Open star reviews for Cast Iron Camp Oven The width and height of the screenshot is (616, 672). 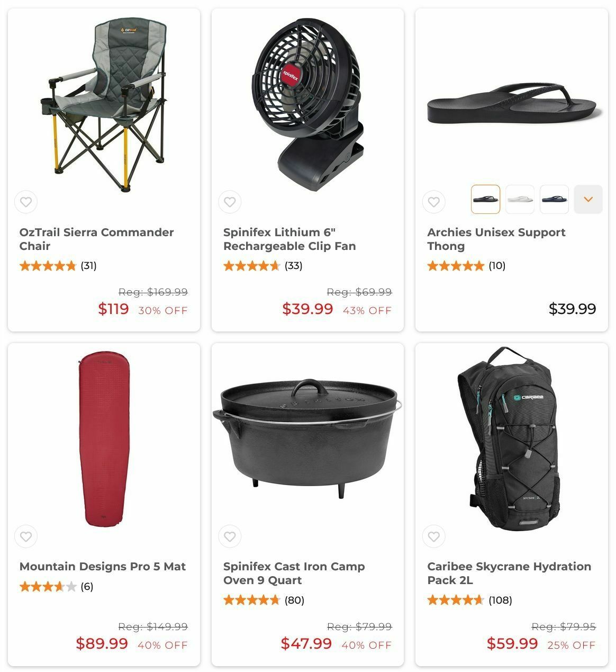264,600
